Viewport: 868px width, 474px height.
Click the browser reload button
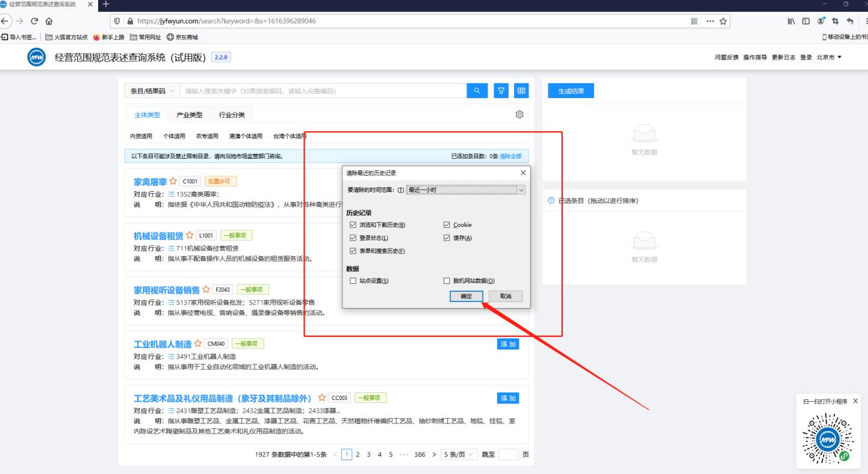(35, 21)
